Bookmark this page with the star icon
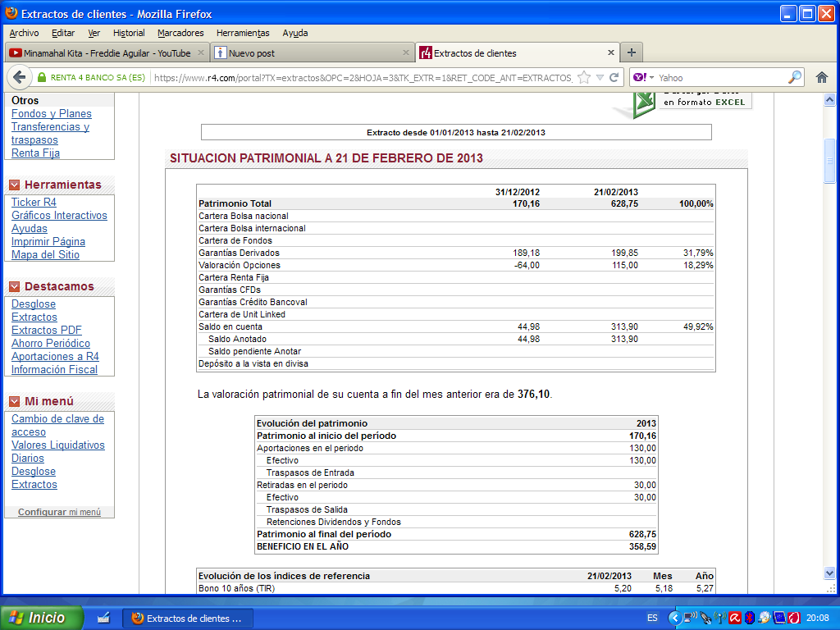 tap(584, 77)
